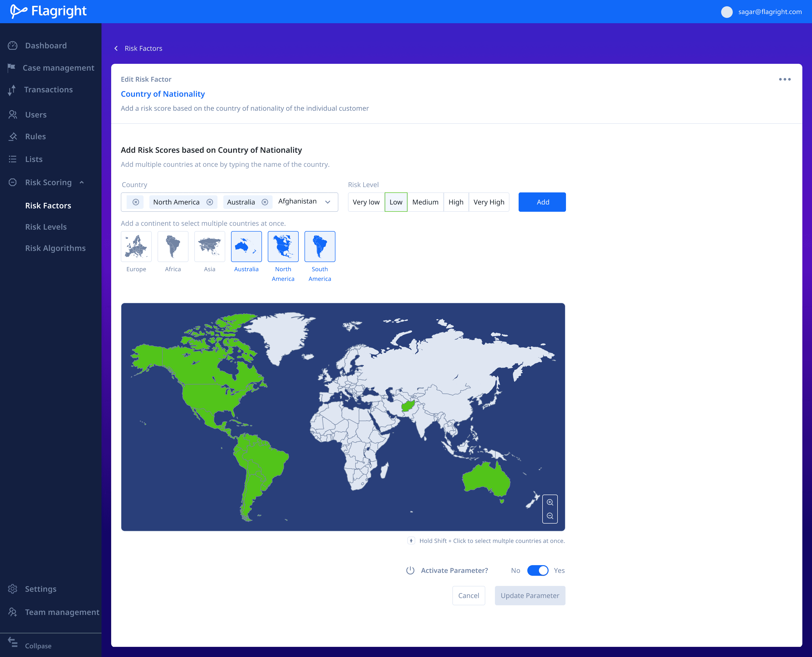Open Risk Algorithms submenu item
The width and height of the screenshot is (812, 657).
click(55, 248)
